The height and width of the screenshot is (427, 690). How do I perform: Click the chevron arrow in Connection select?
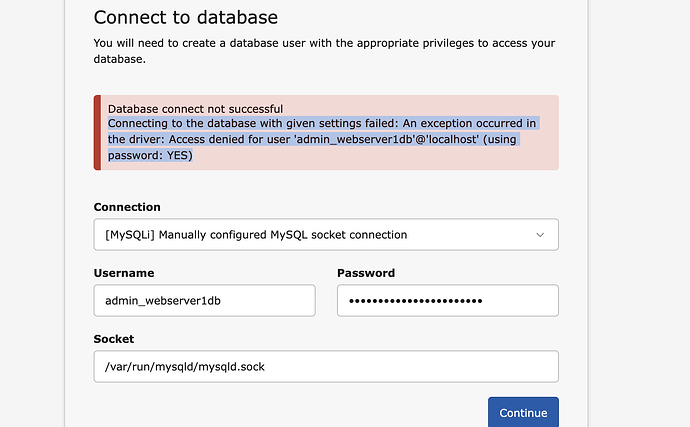(540, 235)
